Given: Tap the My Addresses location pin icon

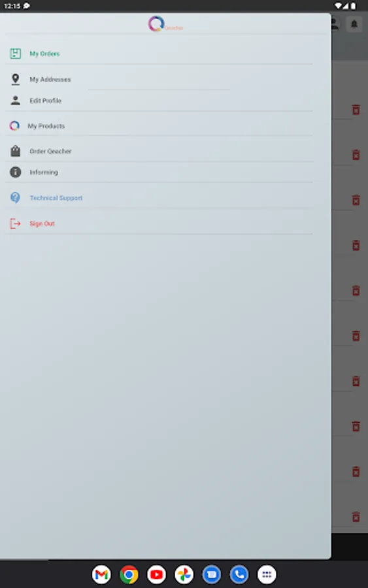Looking at the screenshot, I should 16,79.
